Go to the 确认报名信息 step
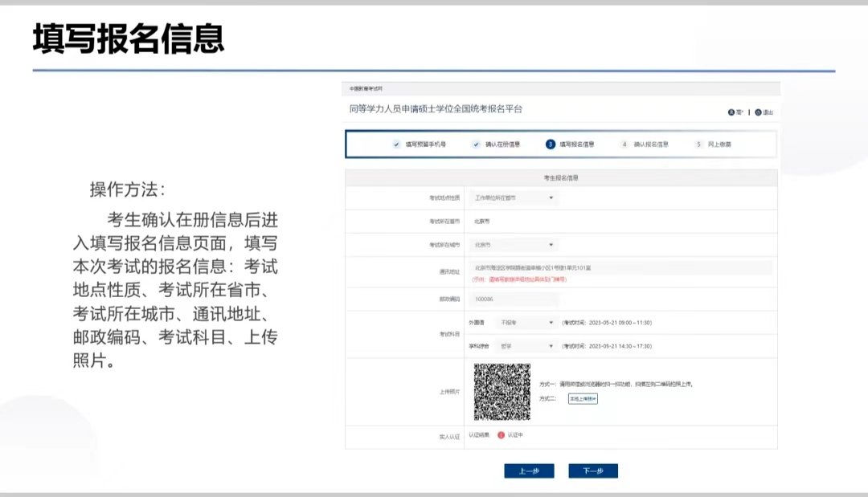 (651, 145)
